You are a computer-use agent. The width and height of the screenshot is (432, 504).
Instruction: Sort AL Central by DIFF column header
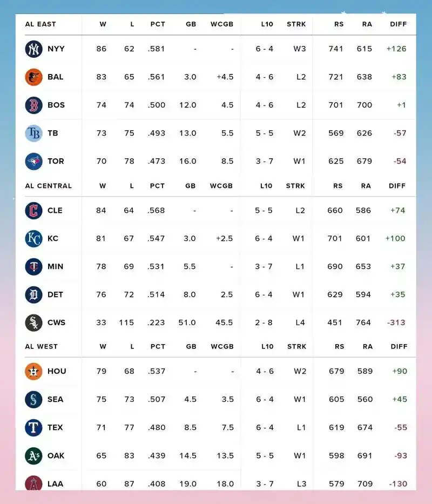pos(397,186)
